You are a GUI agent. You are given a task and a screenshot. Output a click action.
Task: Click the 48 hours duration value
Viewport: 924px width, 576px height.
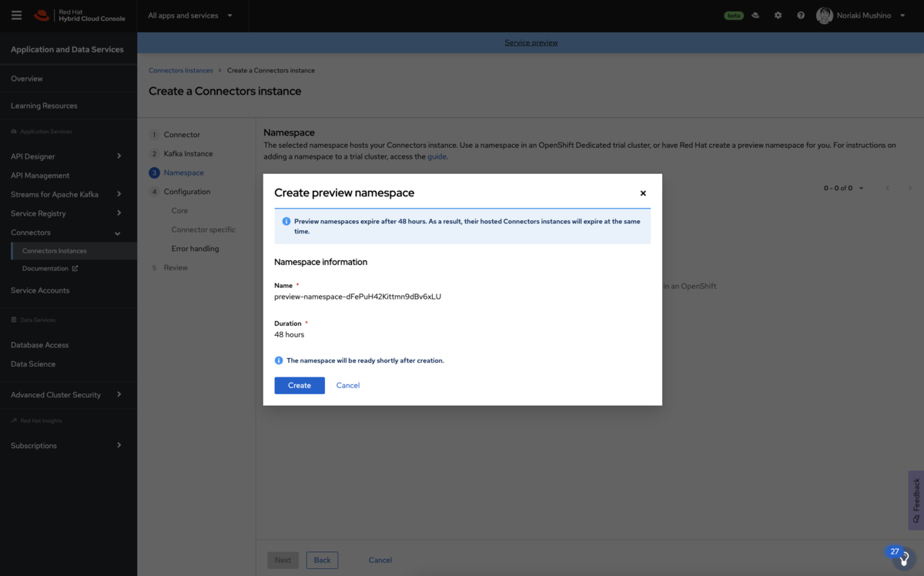click(x=289, y=335)
